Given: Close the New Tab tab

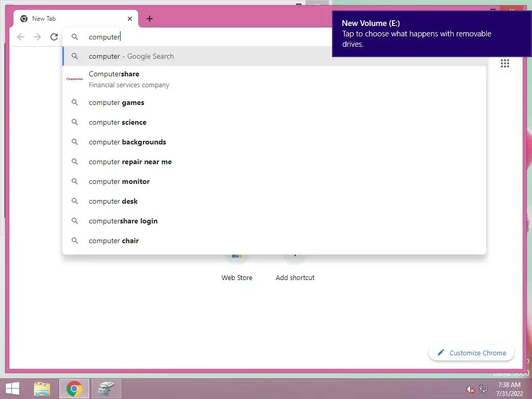Looking at the screenshot, I should [129, 19].
